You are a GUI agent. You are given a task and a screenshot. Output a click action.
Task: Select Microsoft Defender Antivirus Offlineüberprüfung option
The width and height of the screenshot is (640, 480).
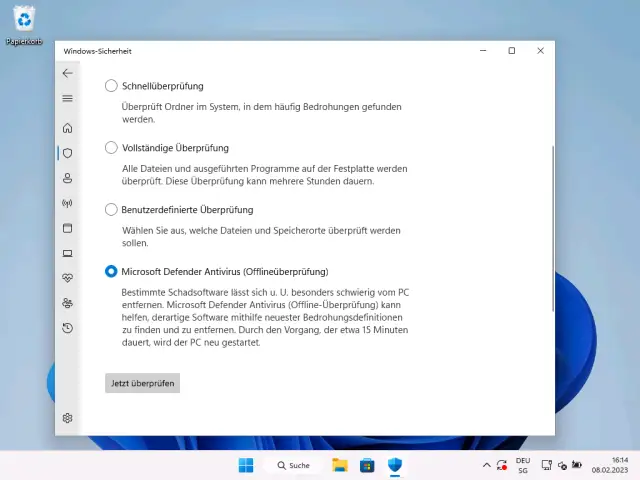coord(111,271)
